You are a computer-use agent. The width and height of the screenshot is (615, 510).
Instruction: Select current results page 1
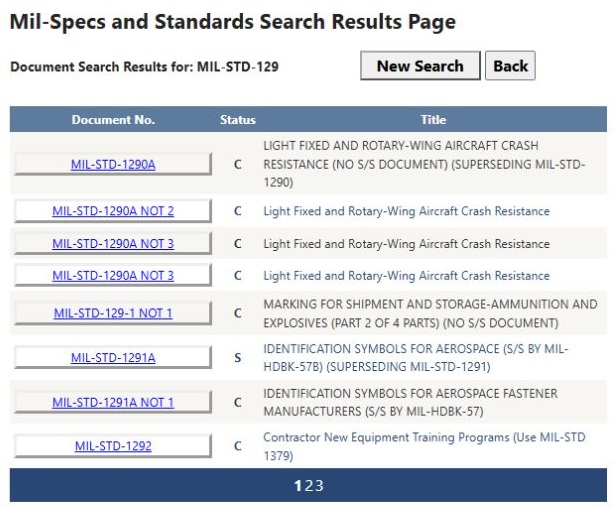pyautogui.click(x=298, y=486)
